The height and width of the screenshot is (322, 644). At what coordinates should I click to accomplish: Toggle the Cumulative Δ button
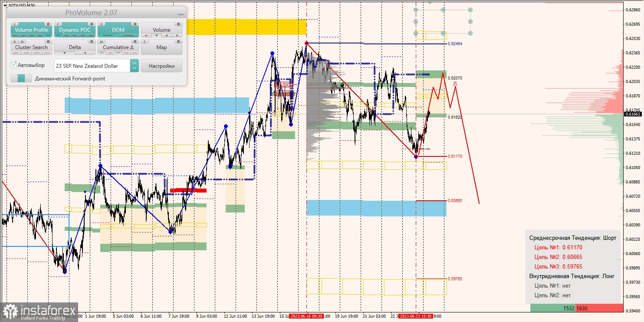[x=118, y=47]
